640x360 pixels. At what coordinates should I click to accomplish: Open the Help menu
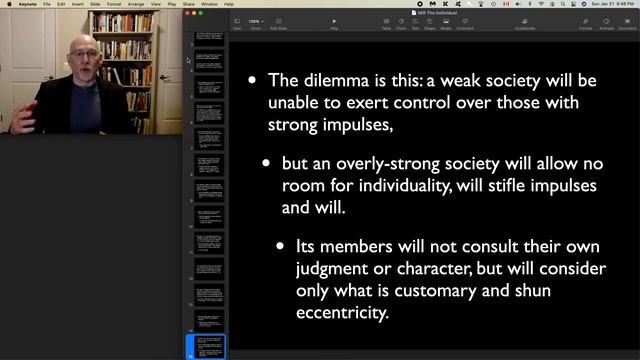point(229,4)
